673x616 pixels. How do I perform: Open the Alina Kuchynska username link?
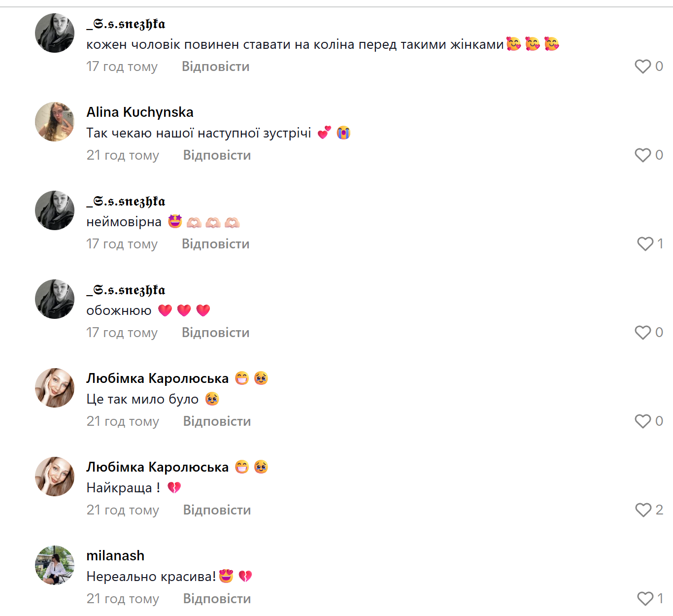click(x=140, y=112)
